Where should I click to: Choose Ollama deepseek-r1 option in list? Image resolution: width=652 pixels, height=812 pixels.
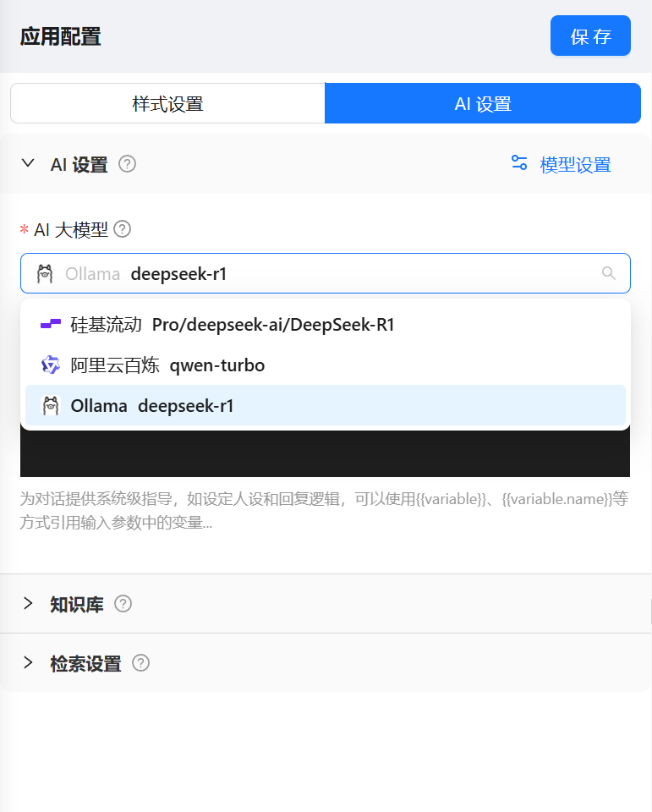[326, 405]
